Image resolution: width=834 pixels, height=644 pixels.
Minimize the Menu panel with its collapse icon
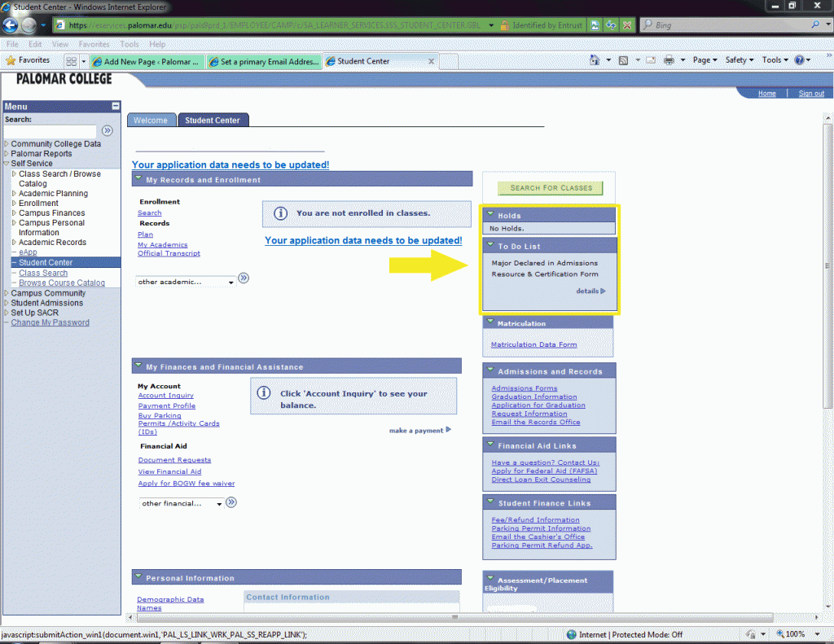tap(116, 106)
